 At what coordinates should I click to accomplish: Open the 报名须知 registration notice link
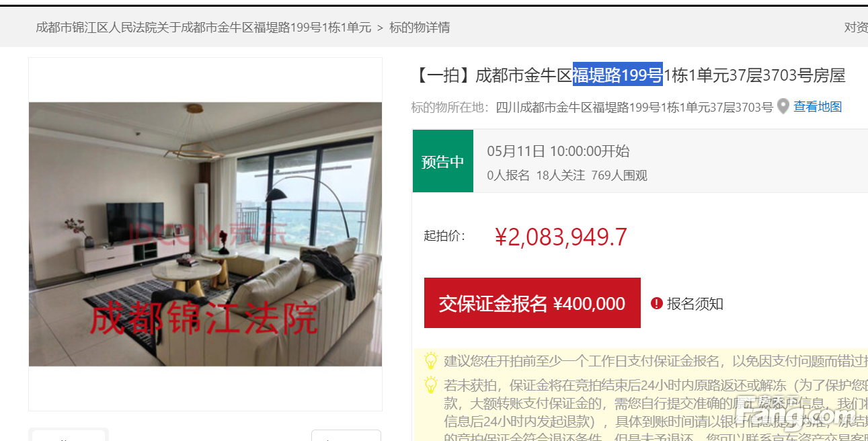point(695,303)
